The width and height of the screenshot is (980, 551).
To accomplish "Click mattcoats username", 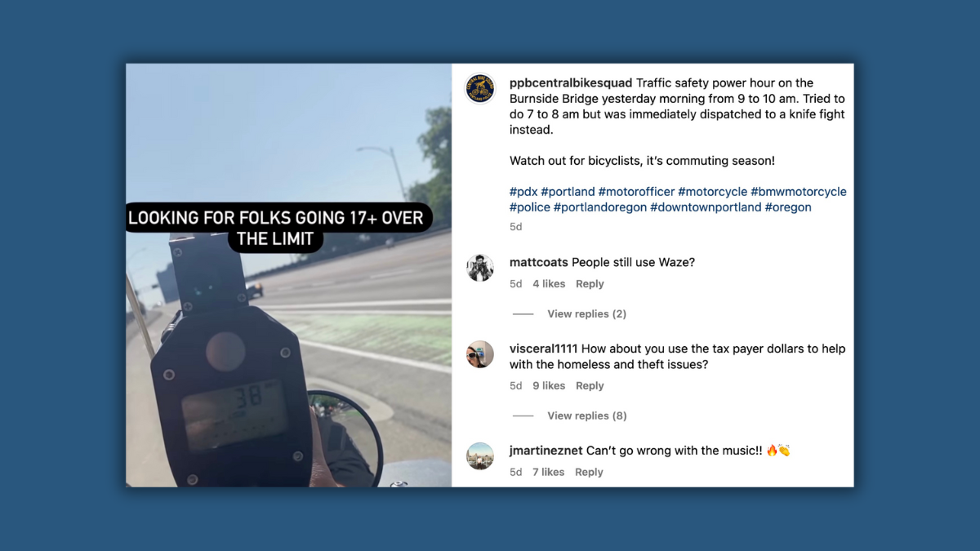I will 539,262.
